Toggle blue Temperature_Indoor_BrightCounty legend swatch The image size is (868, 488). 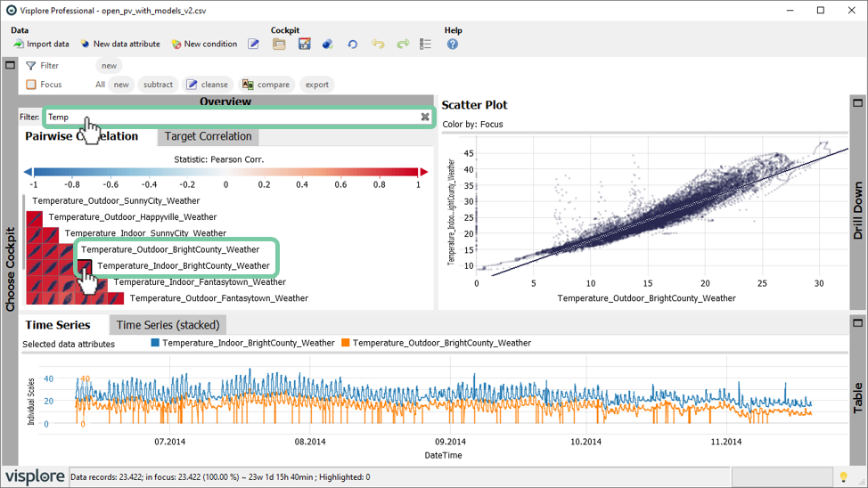click(155, 343)
